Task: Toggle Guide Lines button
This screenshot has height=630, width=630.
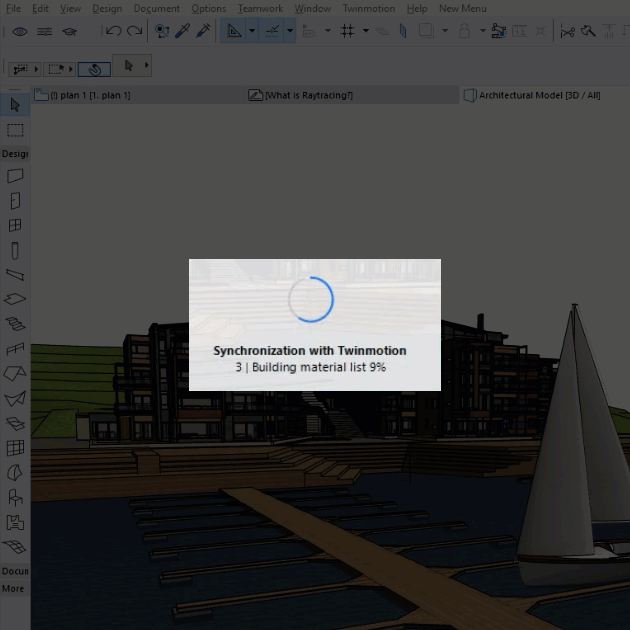Action: pos(233,31)
